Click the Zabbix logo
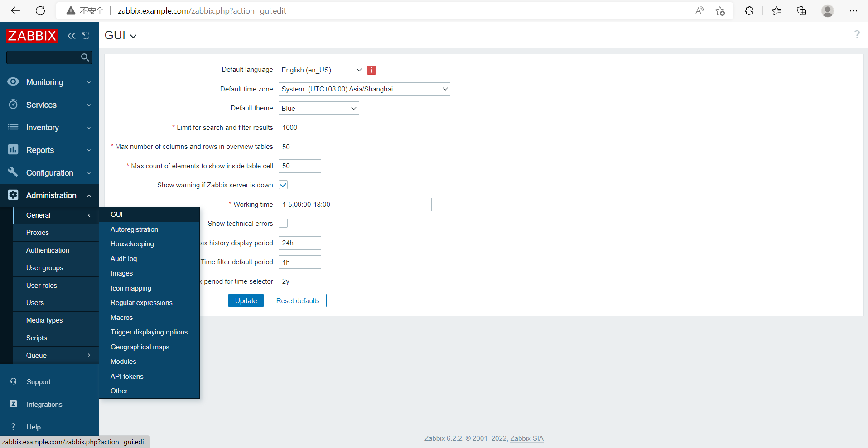Viewport: 868px width, 448px height. point(32,36)
